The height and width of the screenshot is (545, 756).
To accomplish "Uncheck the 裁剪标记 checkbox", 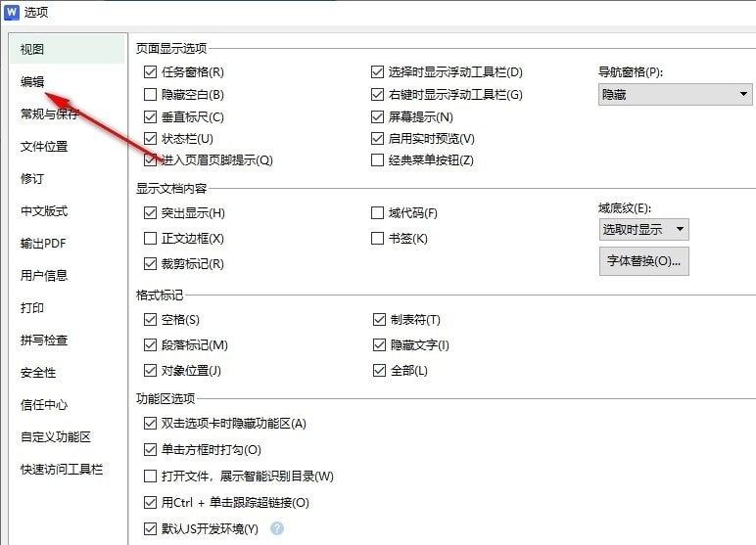I will [x=150, y=264].
